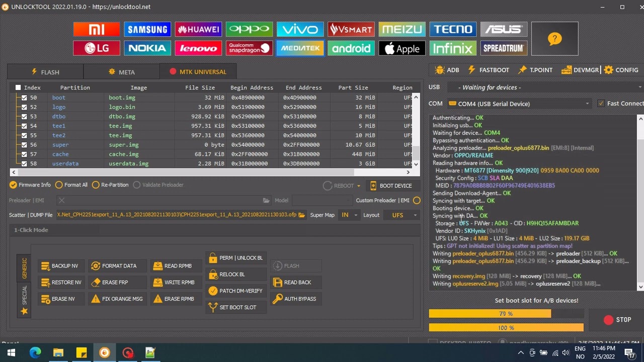Viewport: 644px width, 362px height.
Task: Stop the operation with STOP button
Action: click(x=618, y=320)
